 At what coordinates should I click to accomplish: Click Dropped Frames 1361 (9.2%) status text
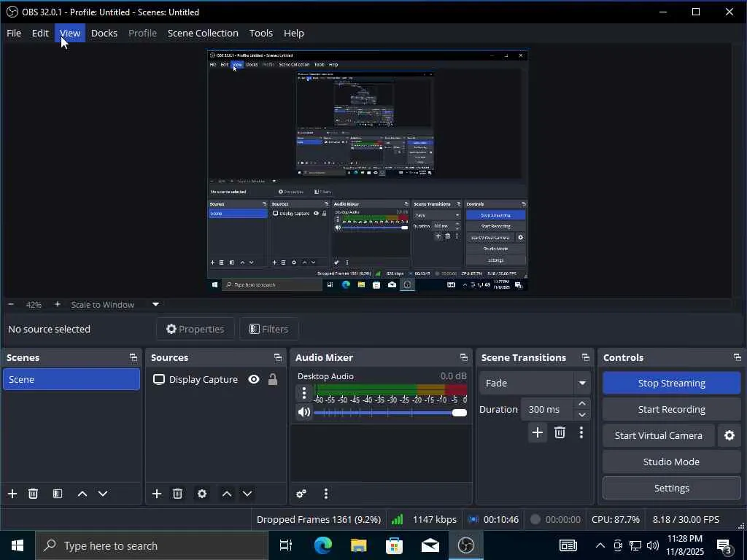[x=319, y=519]
